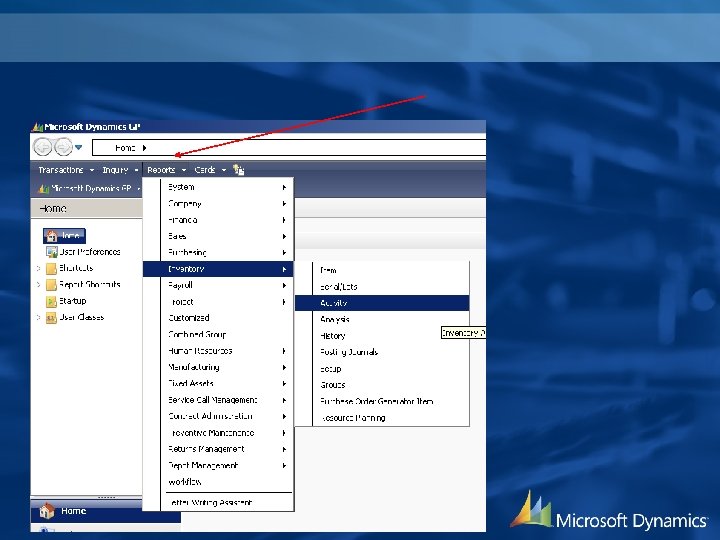The height and width of the screenshot is (540, 720).
Task: Click the Forward navigation arrow button
Action: tap(63, 147)
